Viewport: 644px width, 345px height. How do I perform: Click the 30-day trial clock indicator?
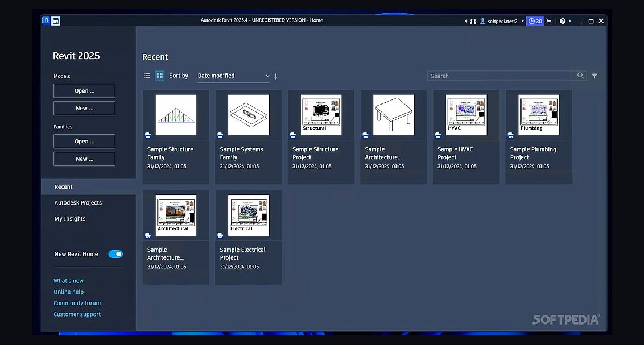(x=535, y=21)
